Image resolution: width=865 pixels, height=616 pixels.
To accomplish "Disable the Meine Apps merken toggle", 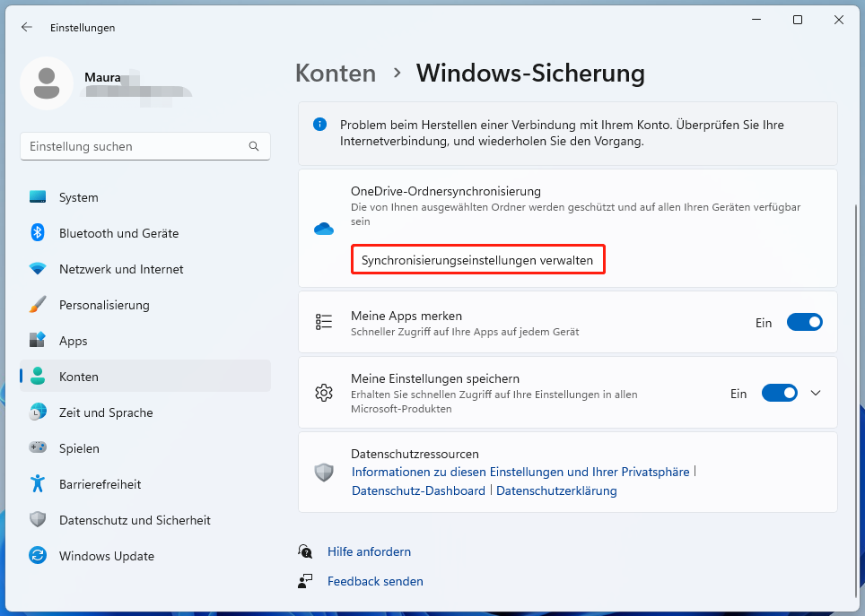I will 804,322.
